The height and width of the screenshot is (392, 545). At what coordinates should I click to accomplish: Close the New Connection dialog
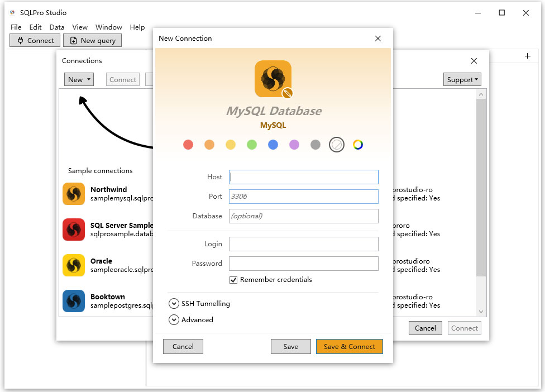click(378, 39)
